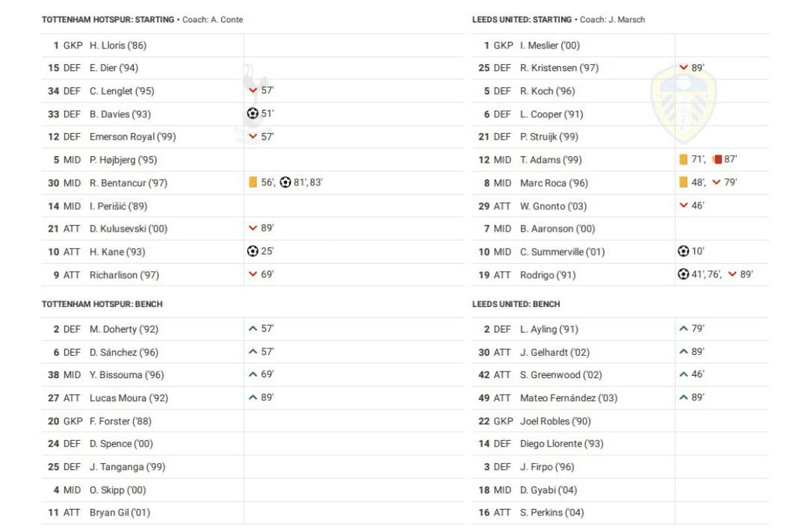This screenshot has width=798, height=532.
Task: Click Rodrigo's goal ball icon
Action: [x=683, y=274]
